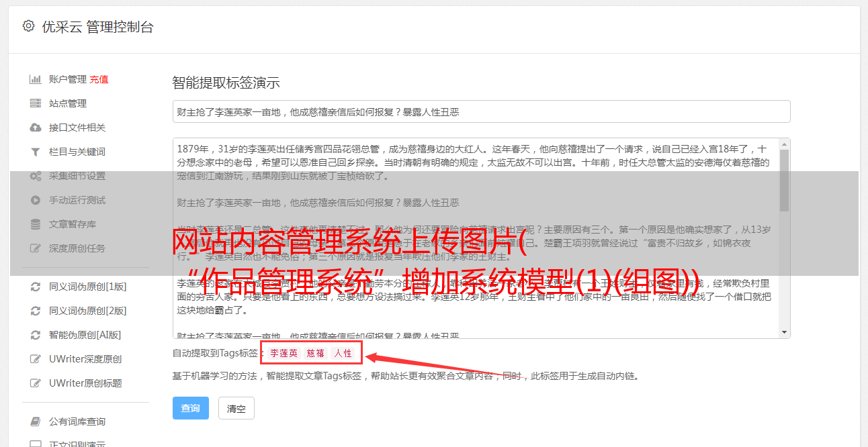
Task: Open 接口文件相关 cloud upload icon
Action: [x=36, y=128]
